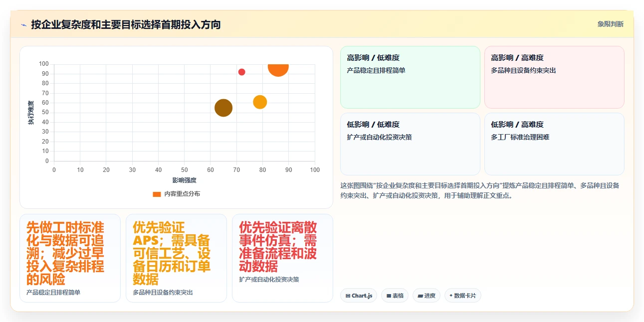Open the 低影响 / 低难度 quadrant card

pos(410,144)
